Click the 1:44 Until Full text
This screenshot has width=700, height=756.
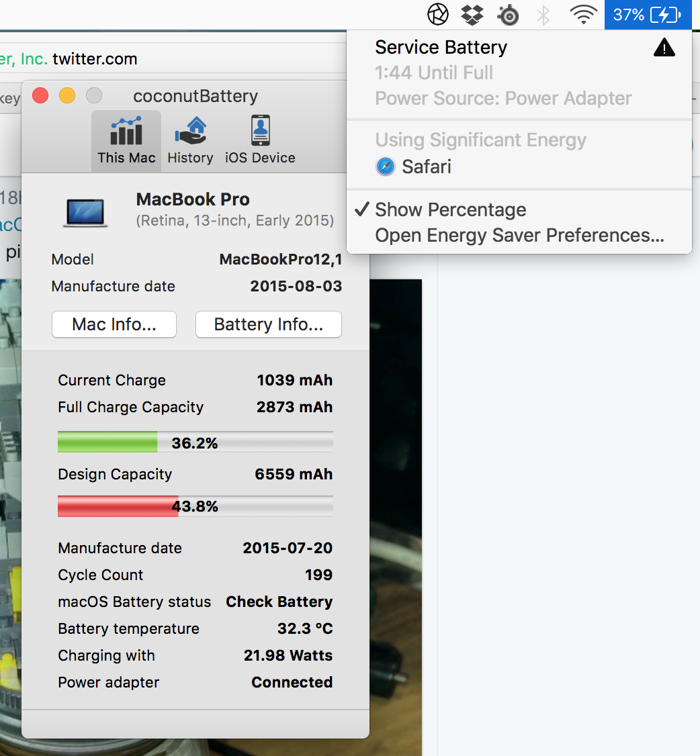(x=434, y=73)
